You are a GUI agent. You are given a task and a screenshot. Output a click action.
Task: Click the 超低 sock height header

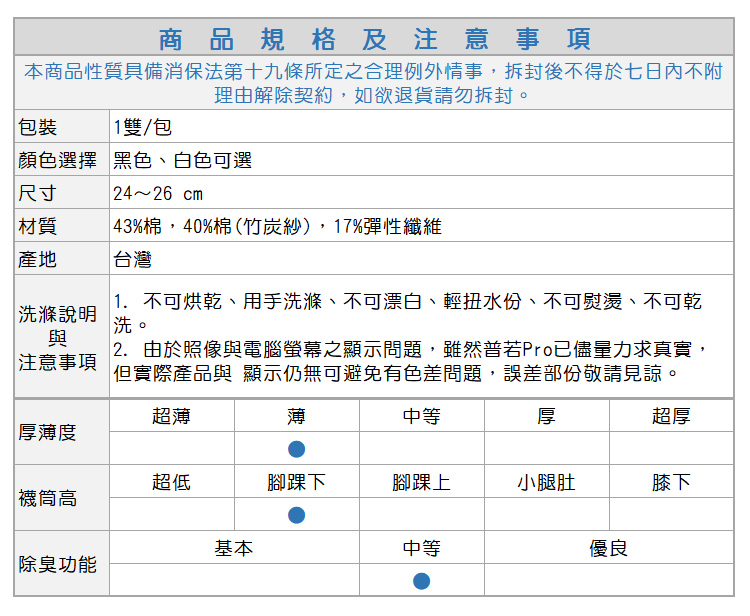click(x=172, y=482)
